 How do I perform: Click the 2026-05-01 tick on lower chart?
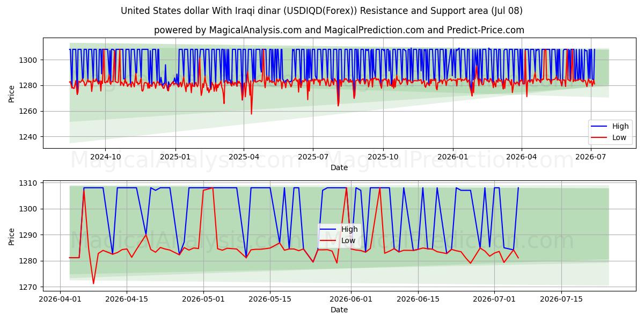[x=204, y=299]
